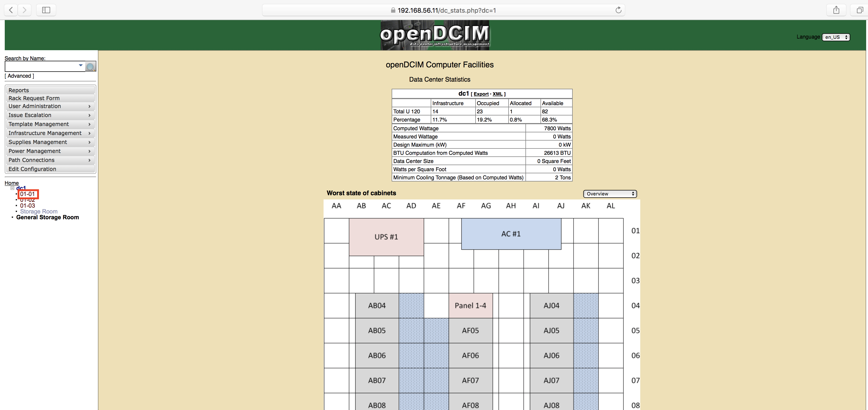
Task: Select cabinet AF07 on the map
Action: pos(470,380)
